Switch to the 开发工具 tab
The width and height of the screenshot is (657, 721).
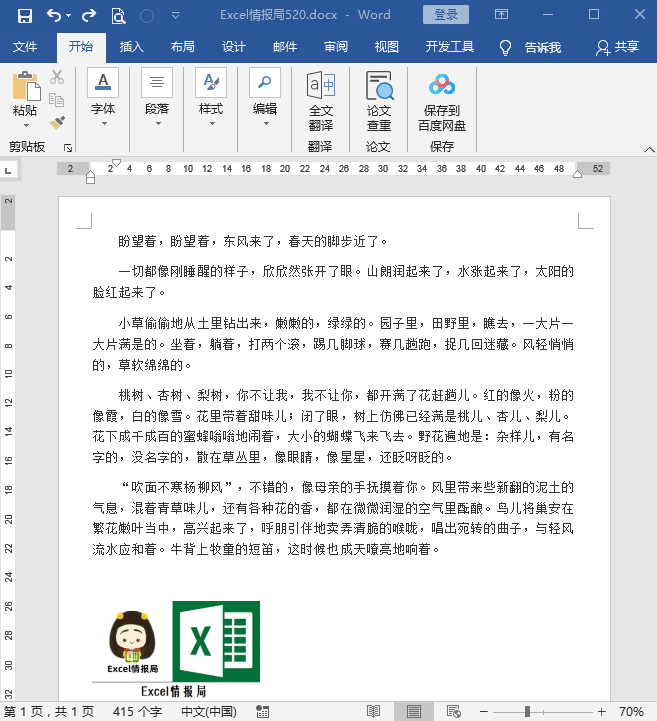449,47
